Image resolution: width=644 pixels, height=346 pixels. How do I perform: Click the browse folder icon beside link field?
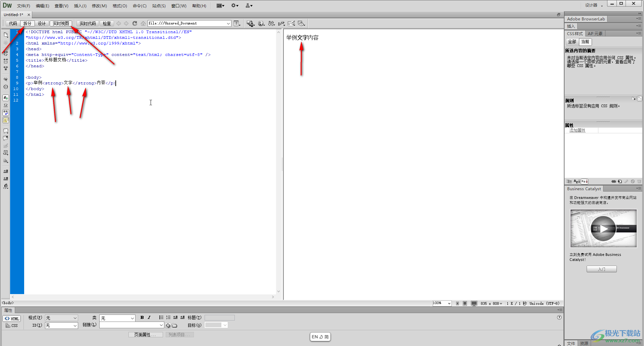coord(175,325)
